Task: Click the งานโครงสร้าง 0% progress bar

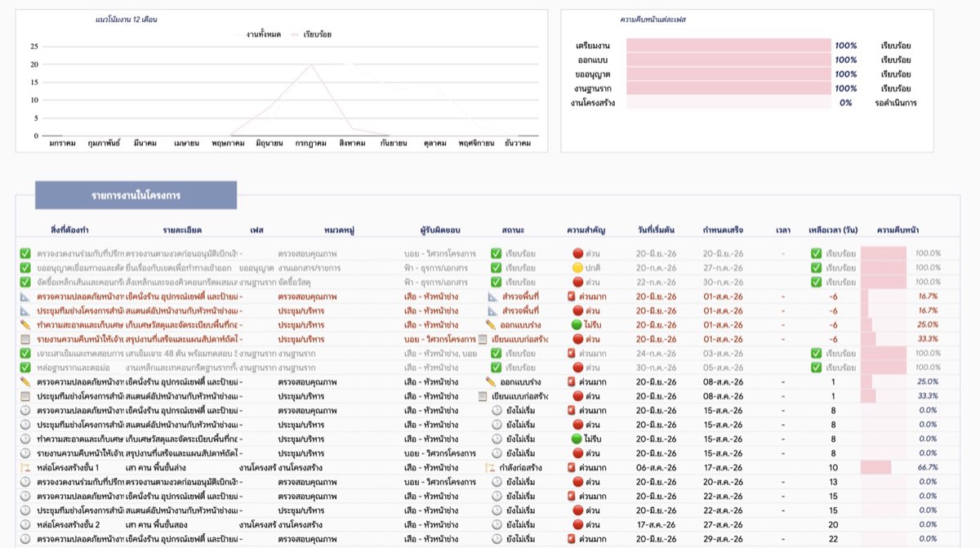Action: [x=729, y=103]
